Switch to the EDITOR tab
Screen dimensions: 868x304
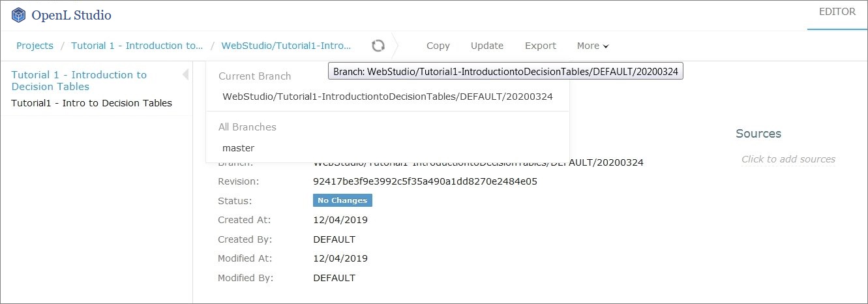coord(837,12)
